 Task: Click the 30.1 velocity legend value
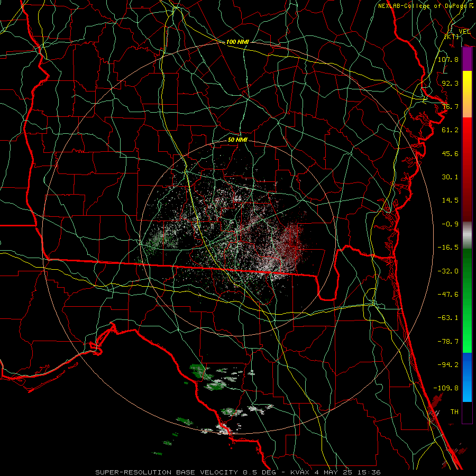pyautogui.click(x=450, y=177)
